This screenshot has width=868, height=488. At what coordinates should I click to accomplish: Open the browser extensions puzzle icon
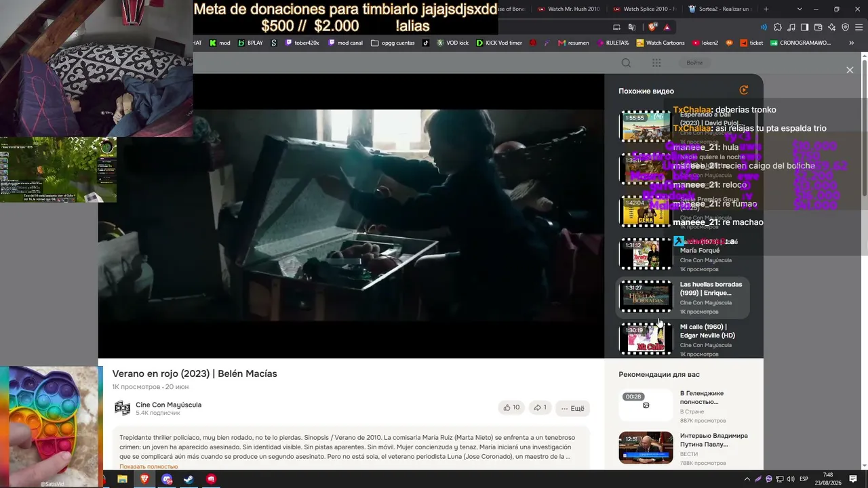[777, 27]
